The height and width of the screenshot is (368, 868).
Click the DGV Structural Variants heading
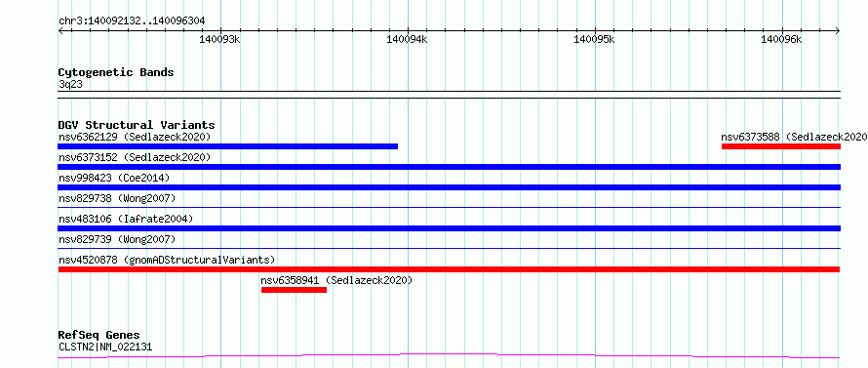[137, 125]
